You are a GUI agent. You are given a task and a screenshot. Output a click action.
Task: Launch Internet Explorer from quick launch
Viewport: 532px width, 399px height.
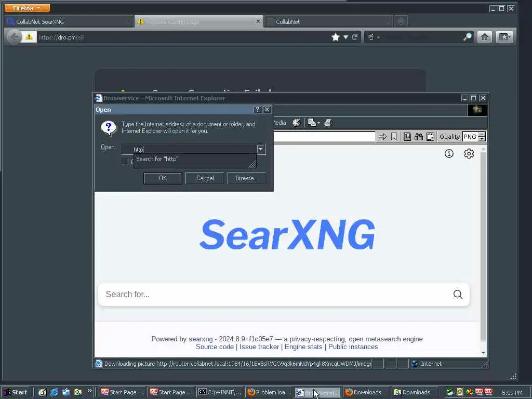tap(54, 392)
